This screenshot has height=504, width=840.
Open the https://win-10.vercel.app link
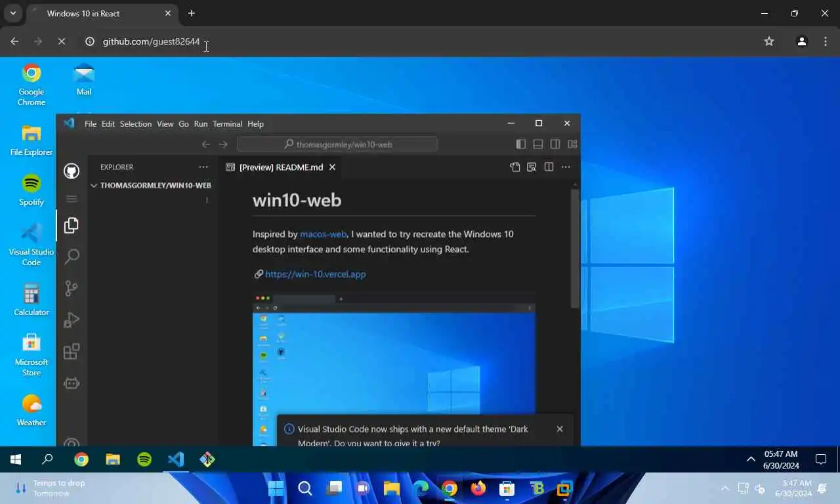(x=316, y=274)
